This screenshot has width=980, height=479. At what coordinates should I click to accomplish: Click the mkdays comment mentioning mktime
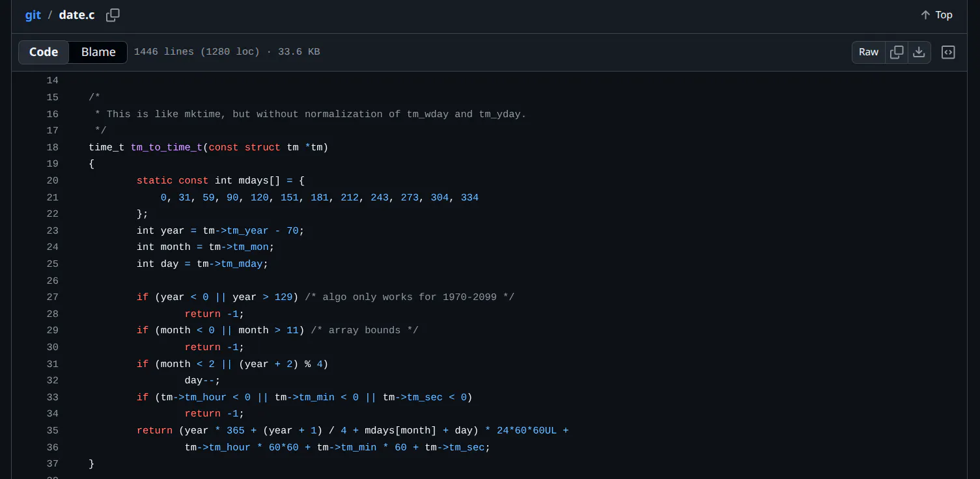[310, 115]
